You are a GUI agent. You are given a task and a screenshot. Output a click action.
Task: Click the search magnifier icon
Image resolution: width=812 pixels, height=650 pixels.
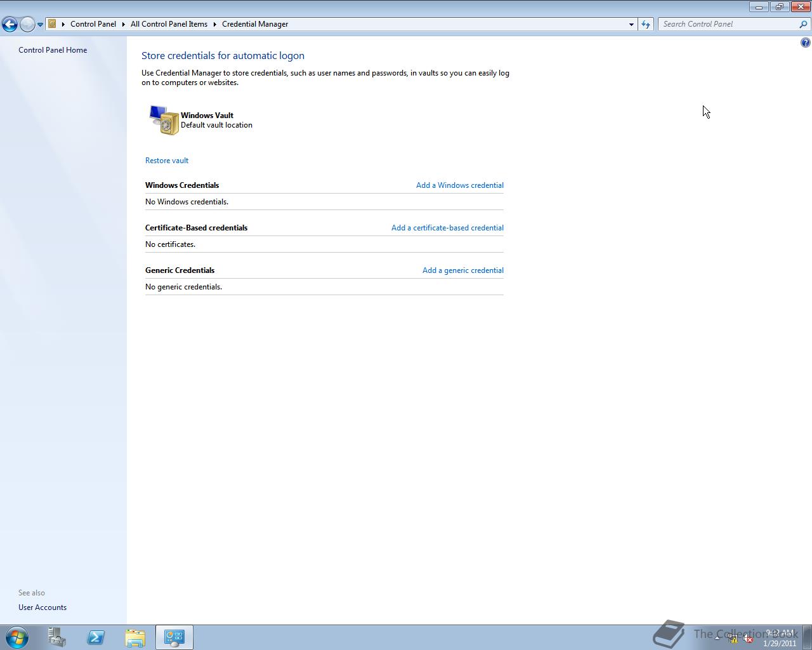(x=804, y=24)
